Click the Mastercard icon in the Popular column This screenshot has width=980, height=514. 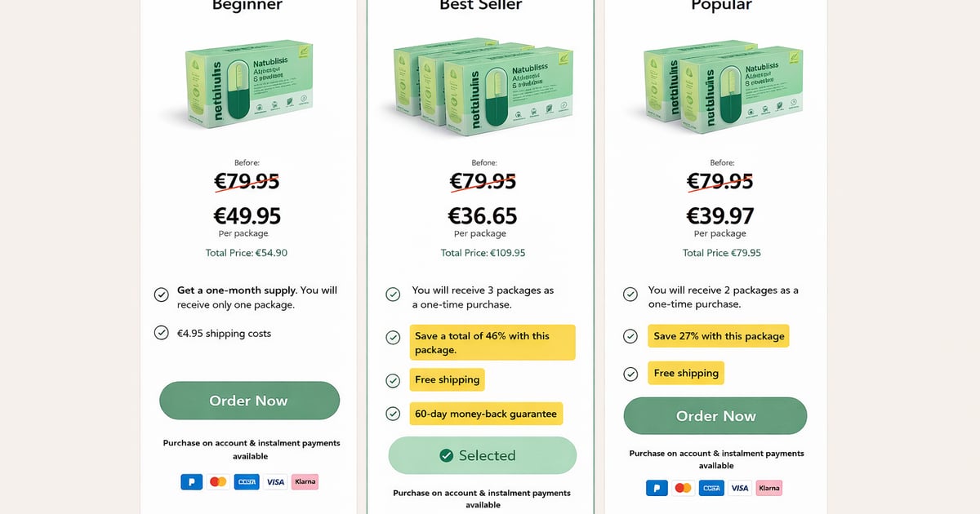(x=683, y=487)
